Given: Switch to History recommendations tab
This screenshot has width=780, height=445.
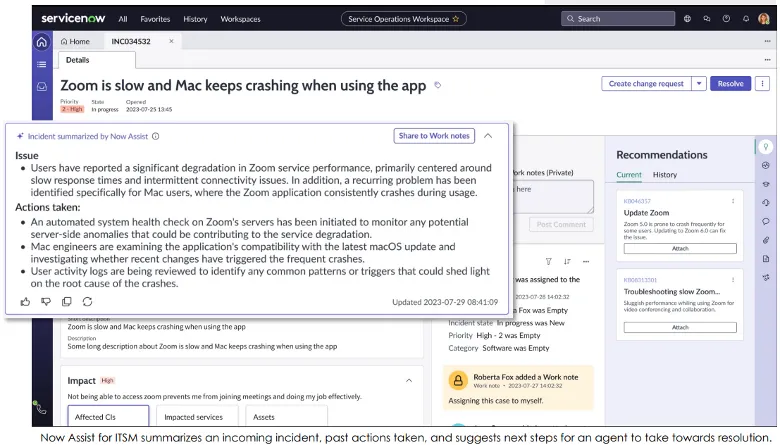Looking at the screenshot, I should click(x=665, y=175).
